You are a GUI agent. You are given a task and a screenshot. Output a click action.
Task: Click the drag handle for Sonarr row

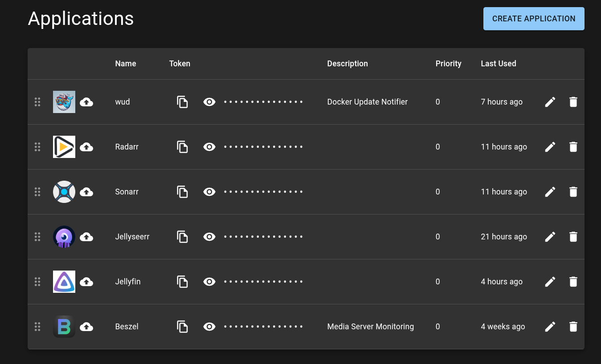(x=37, y=192)
